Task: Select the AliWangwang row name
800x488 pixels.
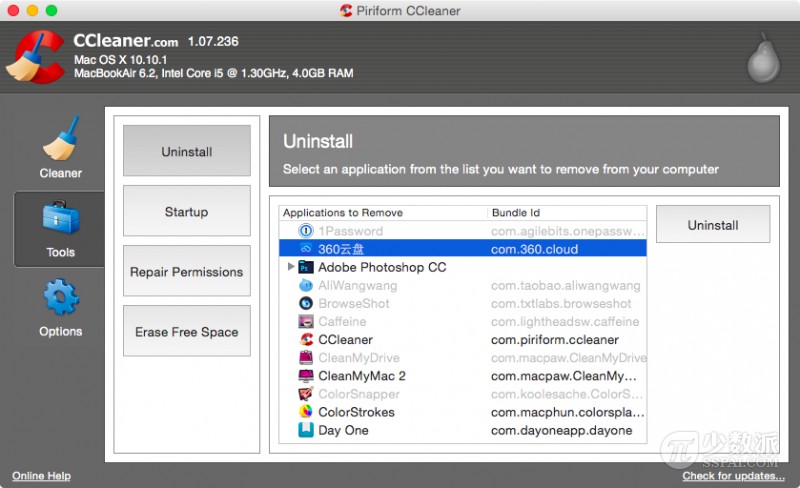Action: coord(358,285)
